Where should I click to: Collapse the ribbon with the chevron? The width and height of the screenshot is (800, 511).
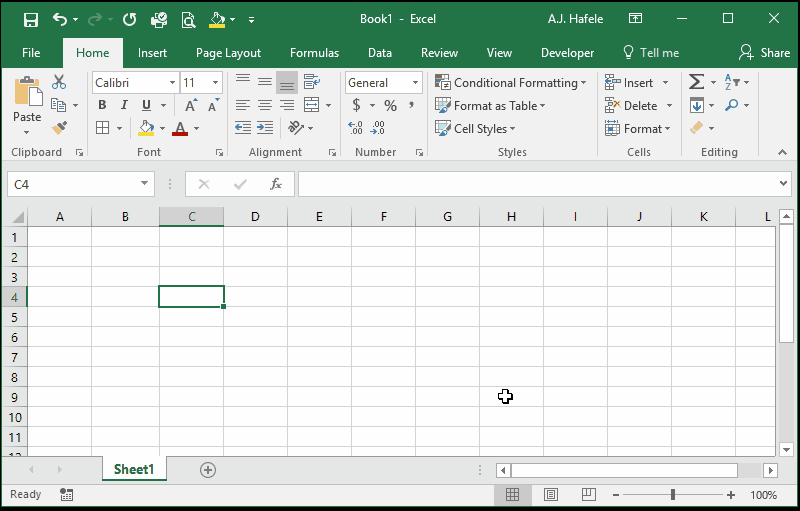(x=782, y=152)
